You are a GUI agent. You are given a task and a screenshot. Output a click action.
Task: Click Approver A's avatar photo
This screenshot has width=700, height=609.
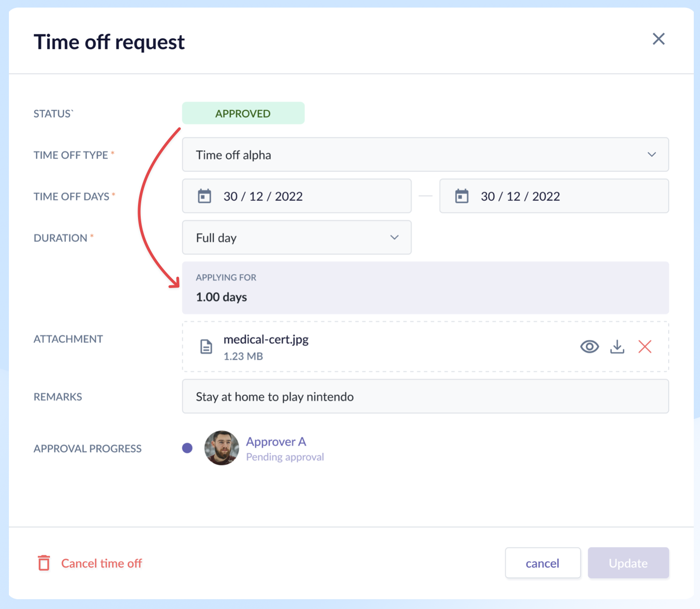(221, 448)
